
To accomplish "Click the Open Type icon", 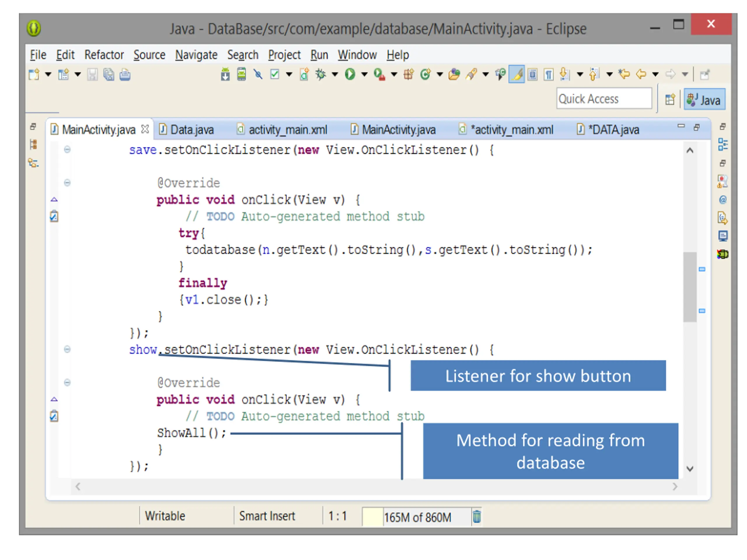I will (x=454, y=74).
